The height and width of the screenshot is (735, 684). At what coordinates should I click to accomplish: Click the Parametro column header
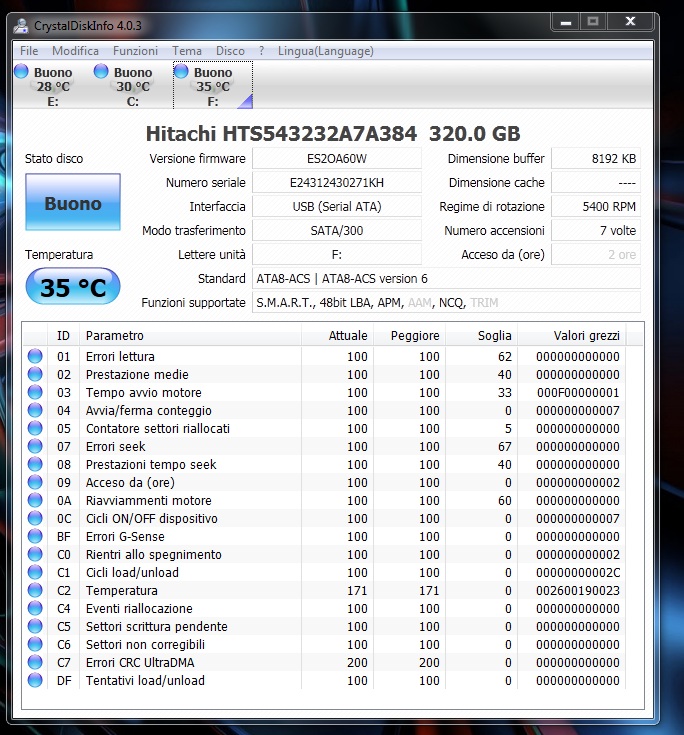point(190,335)
